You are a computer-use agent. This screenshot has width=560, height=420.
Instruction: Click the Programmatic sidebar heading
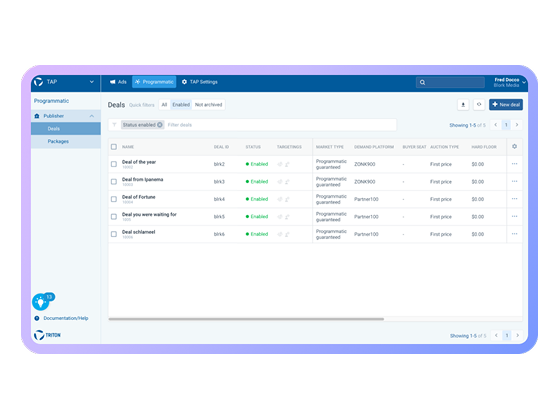[51, 101]
